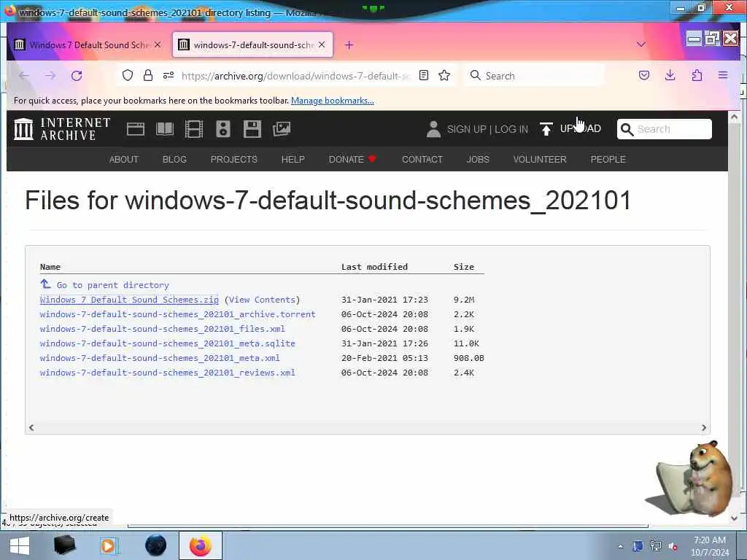
Task: Click the network tray icon
Action: (x=656, y=546)
